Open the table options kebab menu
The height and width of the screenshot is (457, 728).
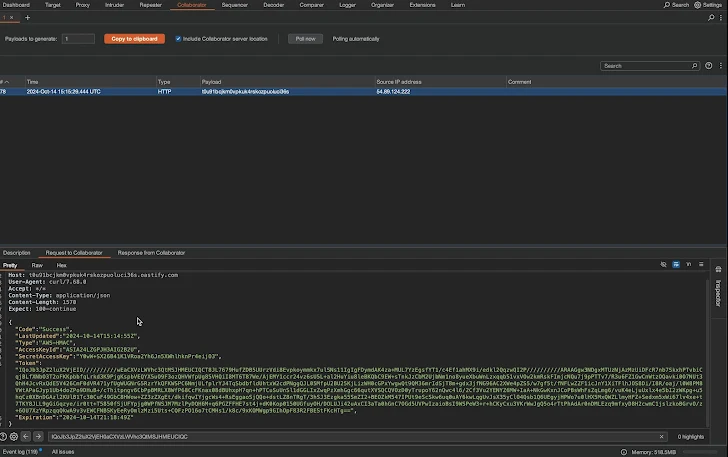721,65
